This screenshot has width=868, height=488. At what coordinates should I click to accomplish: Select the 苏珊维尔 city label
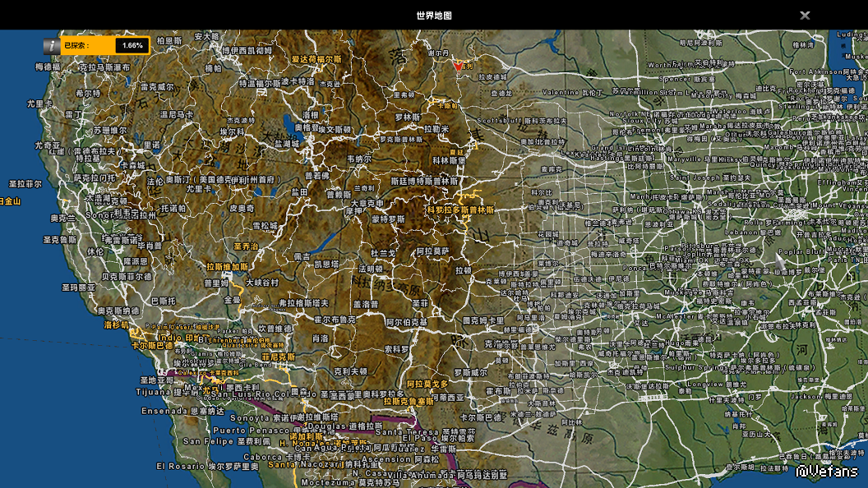click(109, 131)
